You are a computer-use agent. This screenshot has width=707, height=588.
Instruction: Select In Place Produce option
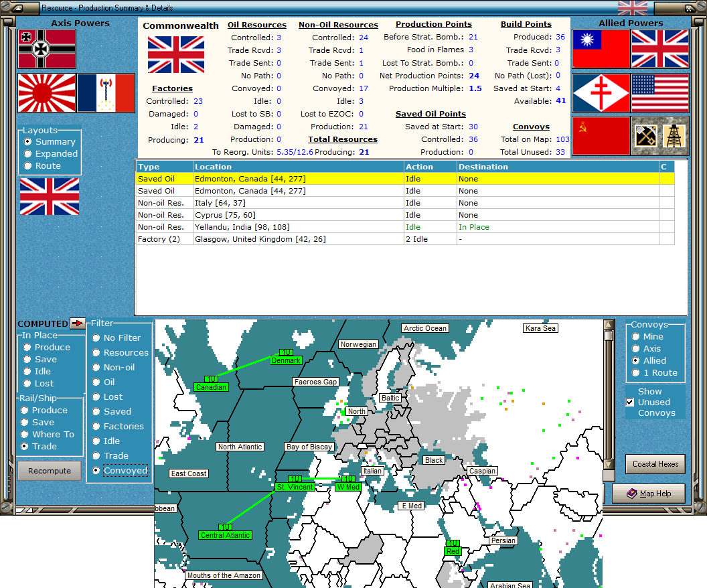tap(47, 347)
